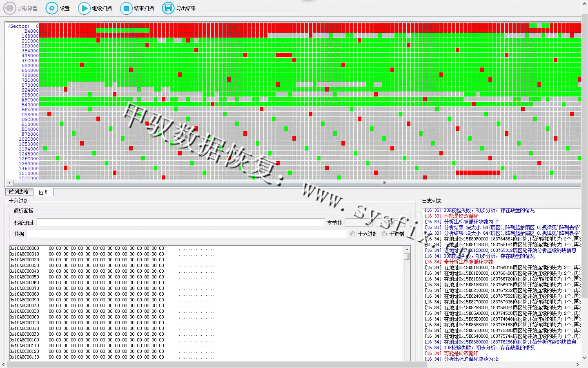Click the hex view vertical scrollbar thumb

coord(407,256)
